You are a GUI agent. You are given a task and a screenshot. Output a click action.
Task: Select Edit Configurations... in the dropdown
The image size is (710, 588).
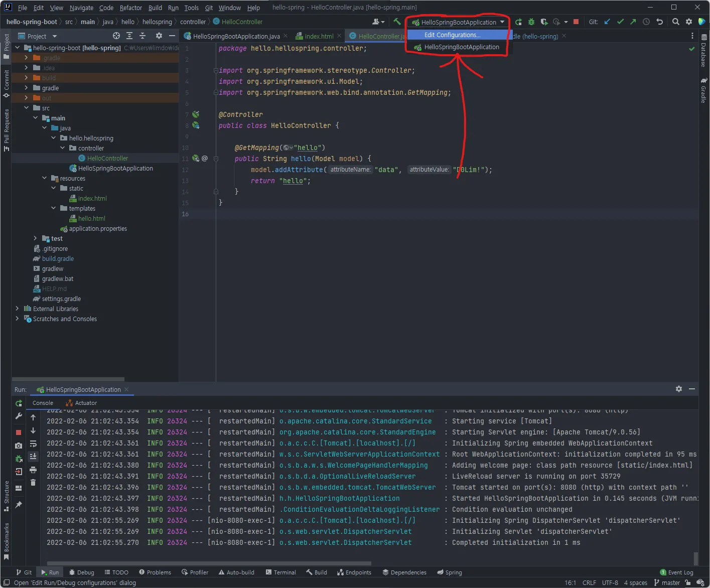point(458,35)
